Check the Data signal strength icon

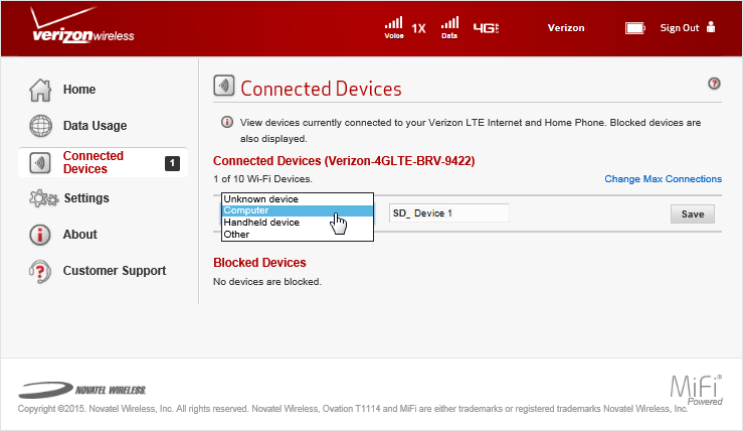(449, 27)
